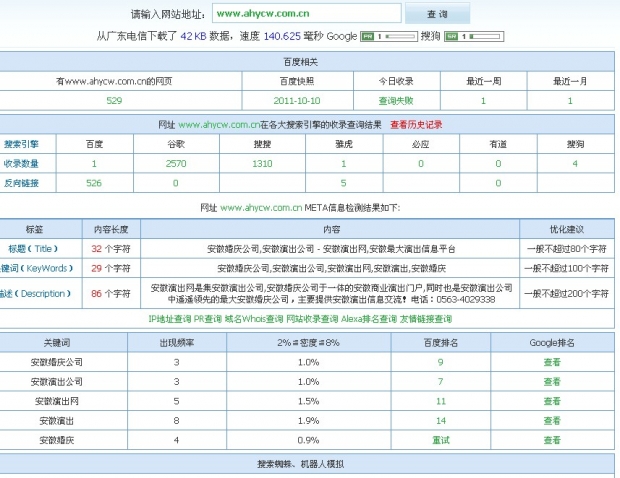
Task: Click 重试 in the 安徽婚庆 row
Action: point(440,439)
